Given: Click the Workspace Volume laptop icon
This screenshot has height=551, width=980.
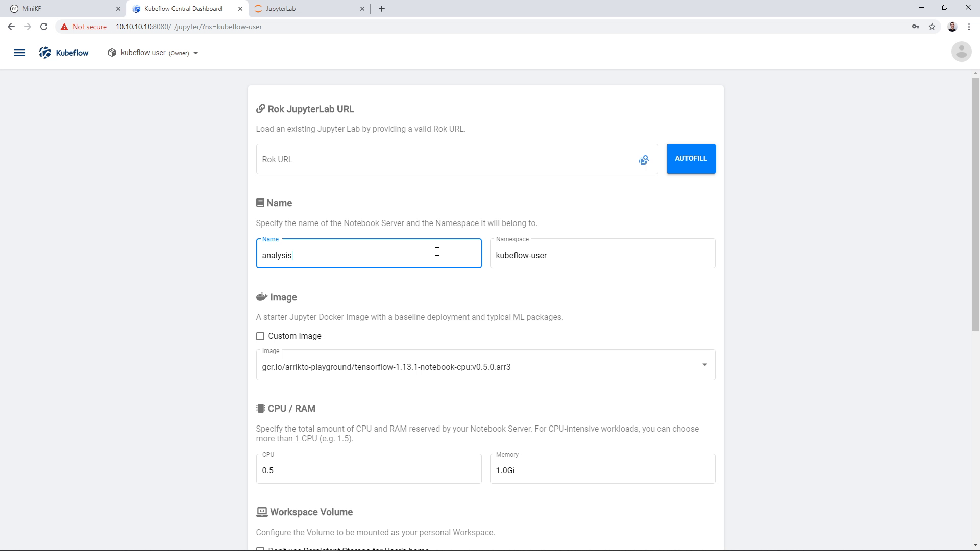Looking at the screenshot, I should pos(262,512).
